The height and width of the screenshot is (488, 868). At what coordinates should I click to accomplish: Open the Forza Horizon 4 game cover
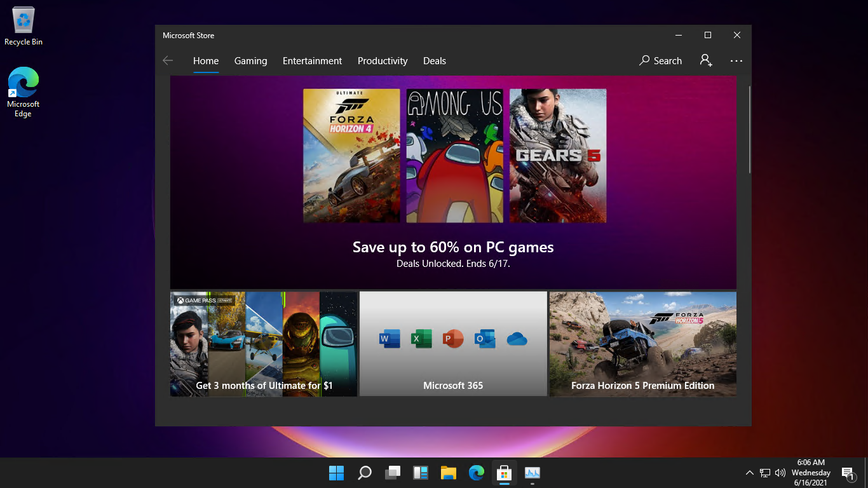click(x=351, y=156)
